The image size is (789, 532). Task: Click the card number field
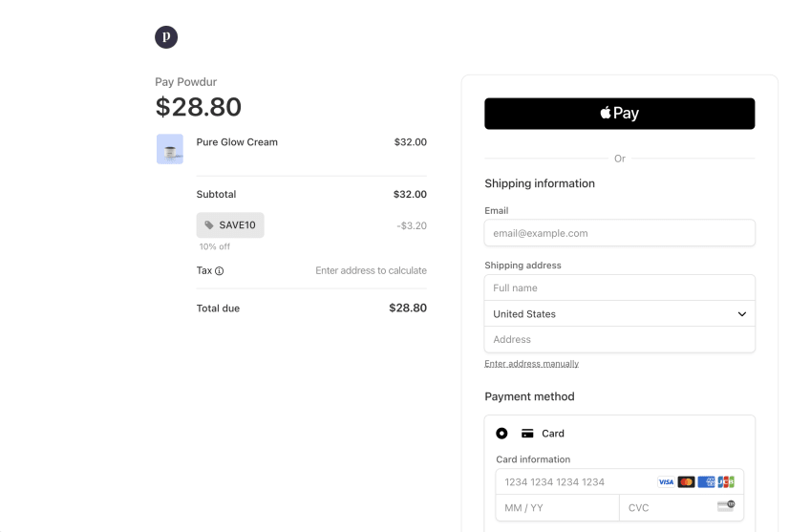click(x=573, y=482)
